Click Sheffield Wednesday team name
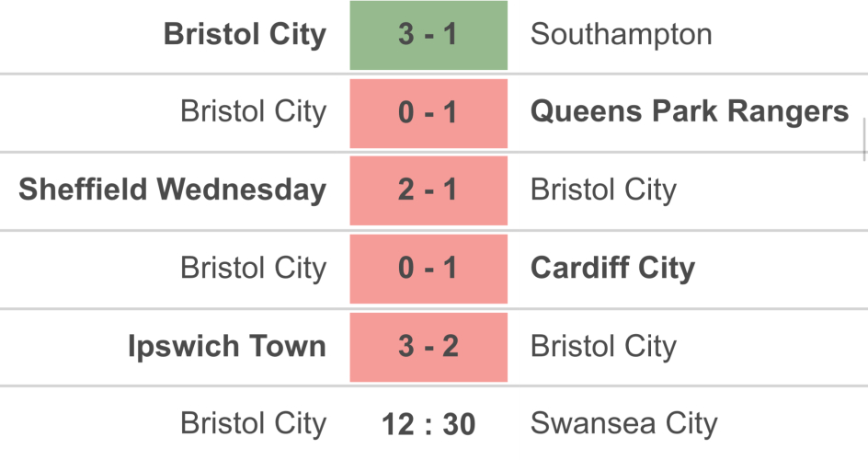 172,190
